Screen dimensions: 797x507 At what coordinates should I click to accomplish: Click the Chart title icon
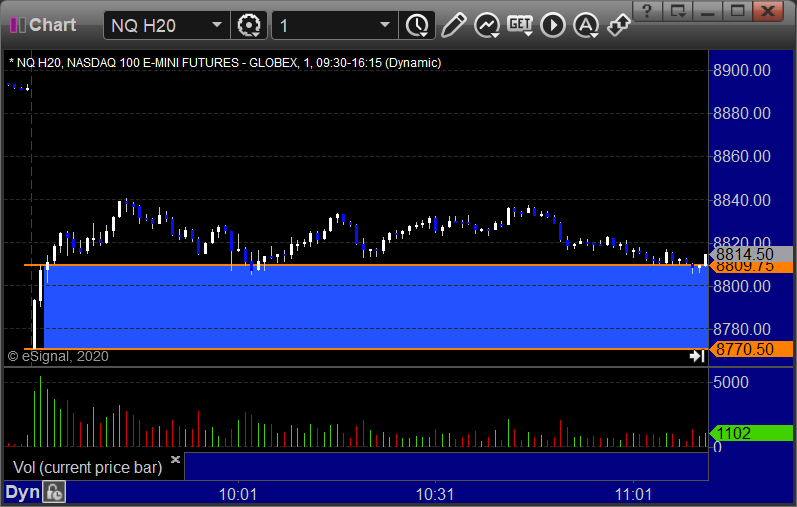[x=18, y=25]
